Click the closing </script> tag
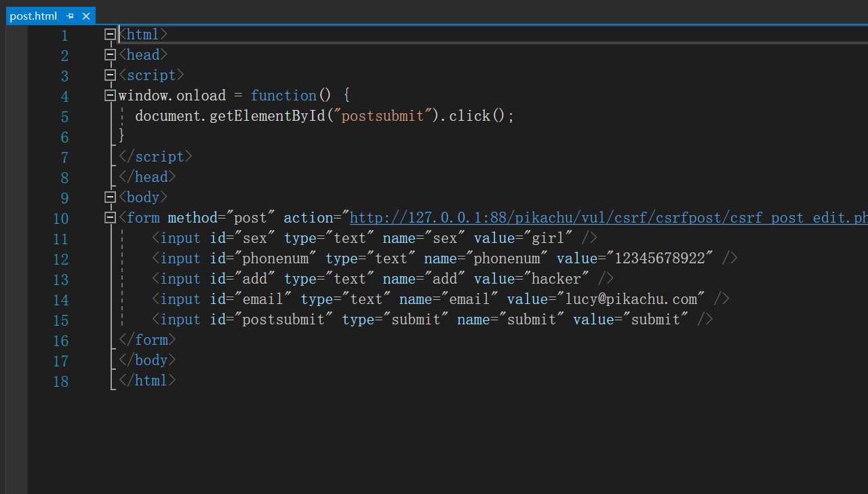This screenshot has height=494, width=868. tap(155, 156)
